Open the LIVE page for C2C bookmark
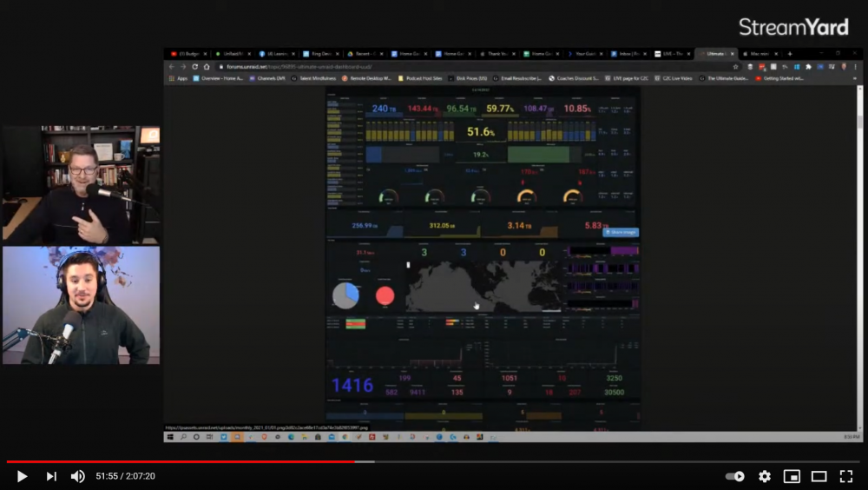The width and height of the screenshot is (868, 490). [628, 78]
